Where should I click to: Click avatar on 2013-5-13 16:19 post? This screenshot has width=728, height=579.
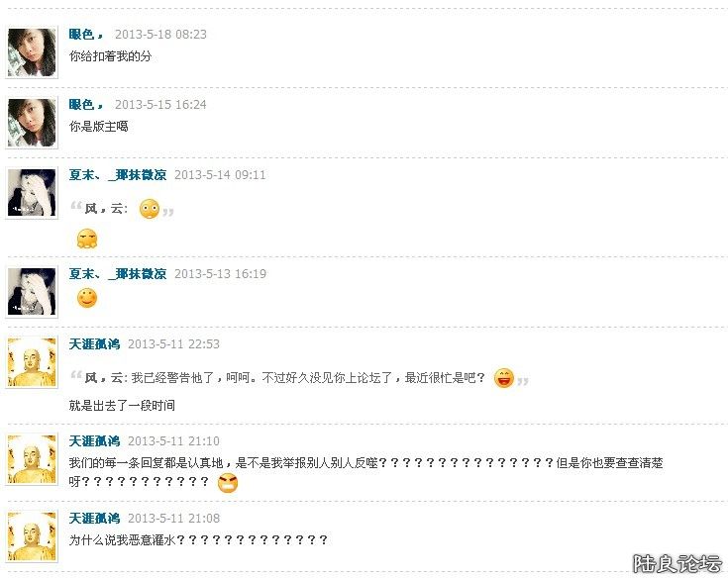(32, 292)
